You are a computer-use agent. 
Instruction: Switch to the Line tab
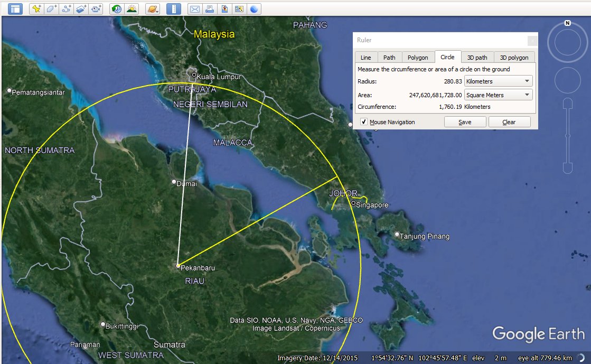tap(365, 58)
